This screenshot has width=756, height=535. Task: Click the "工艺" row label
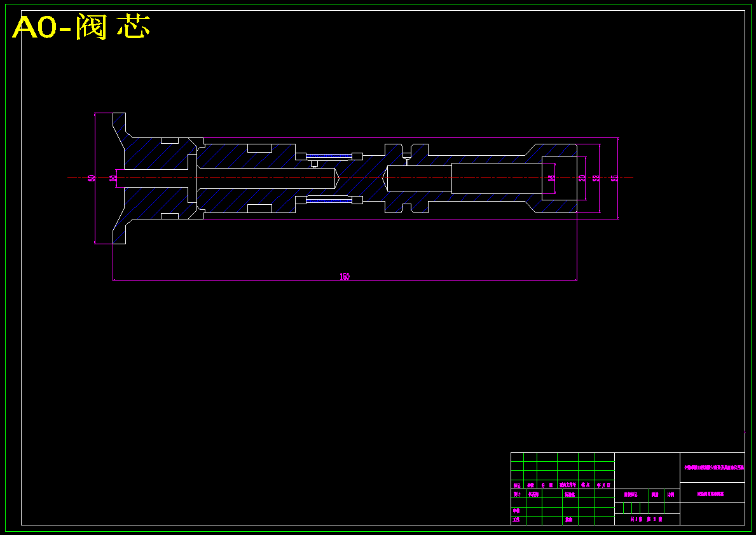[516, 520]
